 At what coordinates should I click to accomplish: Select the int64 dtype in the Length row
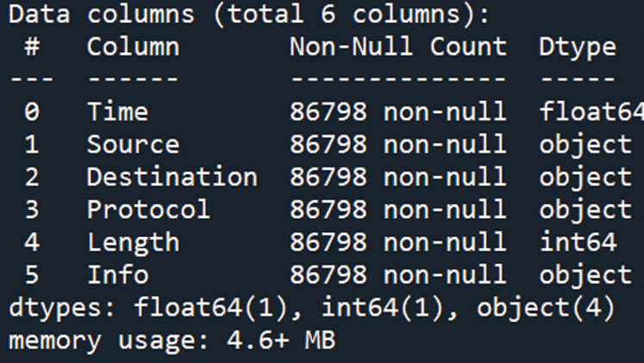(x=578, y=242)
